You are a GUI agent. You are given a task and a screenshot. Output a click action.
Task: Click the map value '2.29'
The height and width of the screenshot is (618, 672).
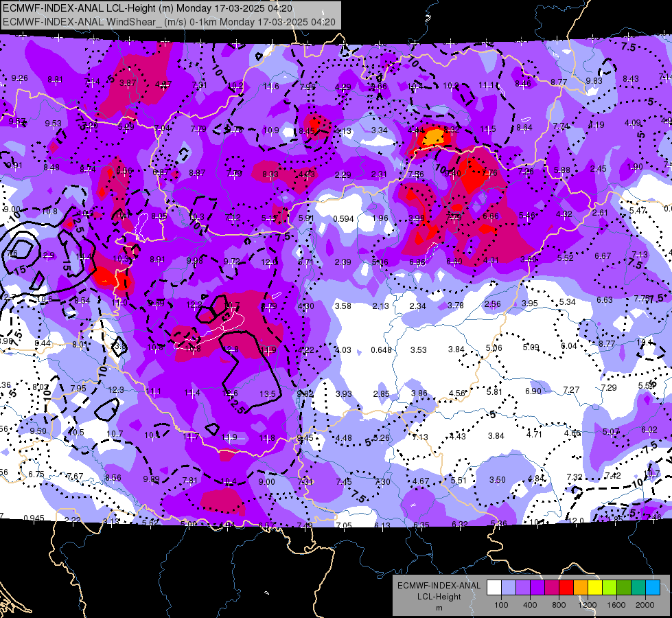(343, 175)
